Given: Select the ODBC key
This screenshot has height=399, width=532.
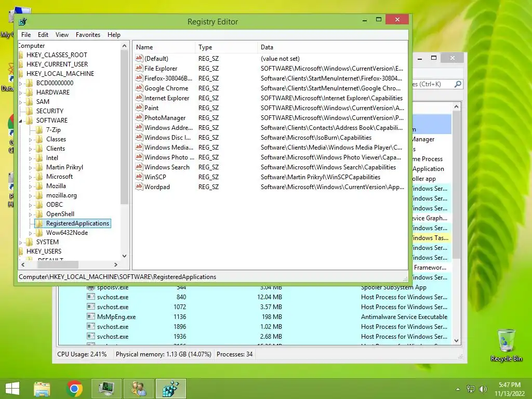Looking at the screenshot, I should point(54,205).
